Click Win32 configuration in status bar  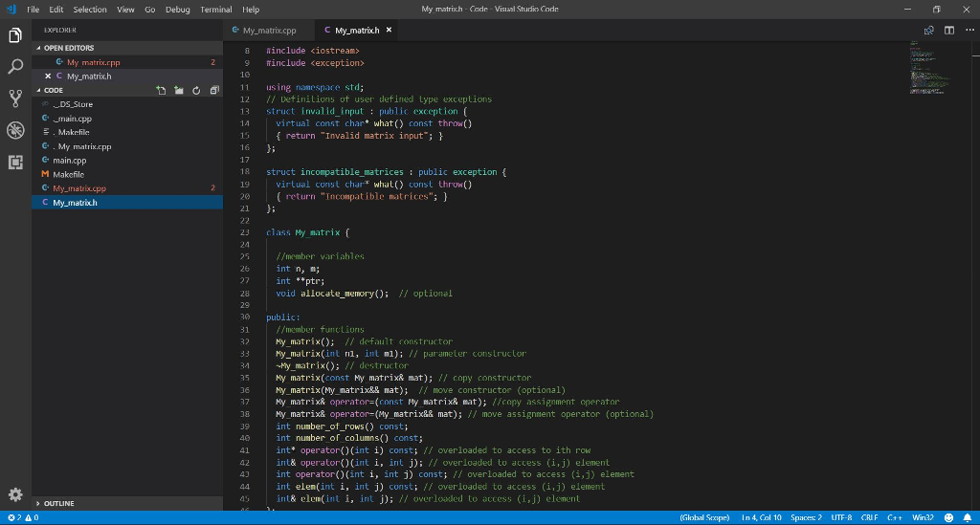(x=923, y=517)
